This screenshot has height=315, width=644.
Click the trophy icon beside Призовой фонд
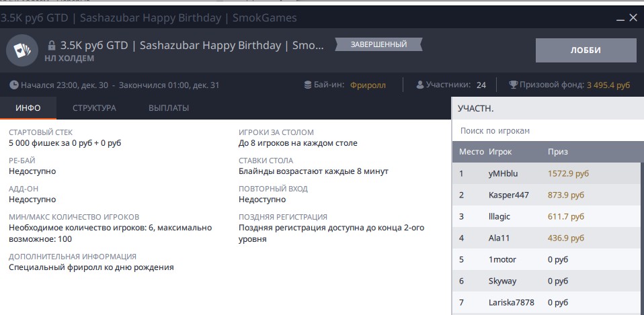pos(514,85)
